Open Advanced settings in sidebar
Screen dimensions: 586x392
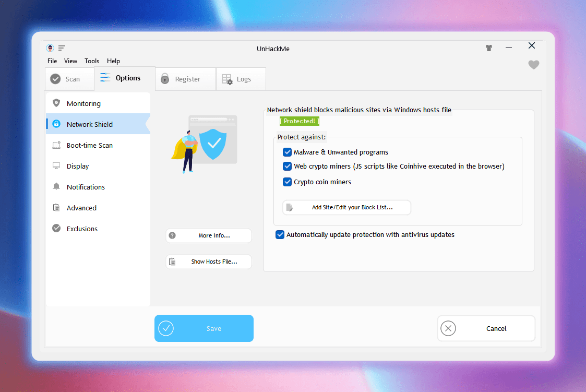(x=81, y=208)
